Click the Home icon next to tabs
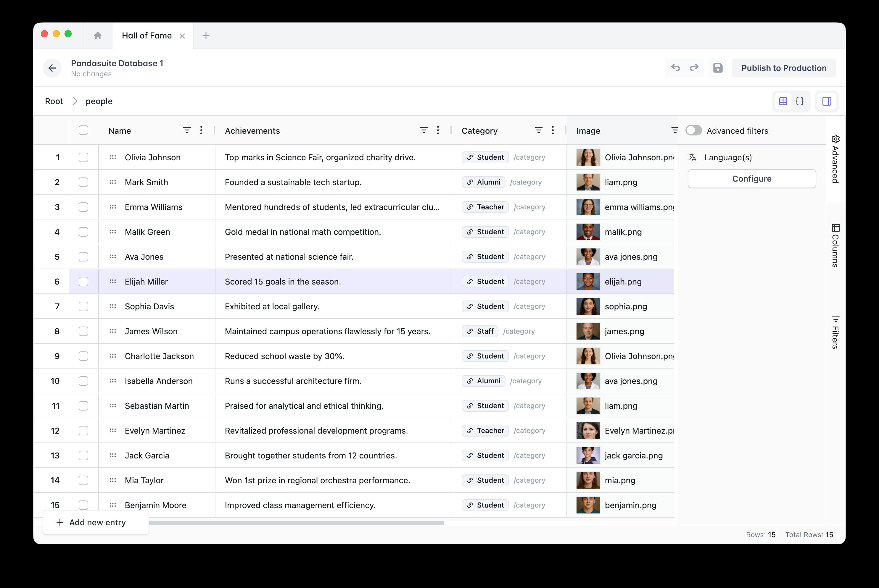Screen dimensions: 879x588 [x=98, y=35]
